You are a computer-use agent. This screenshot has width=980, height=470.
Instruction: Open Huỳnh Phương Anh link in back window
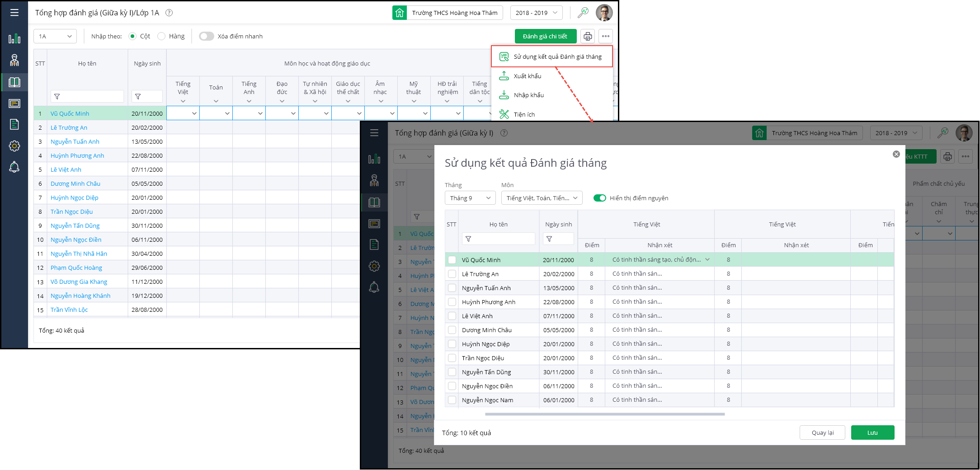[x=77, y=155]
